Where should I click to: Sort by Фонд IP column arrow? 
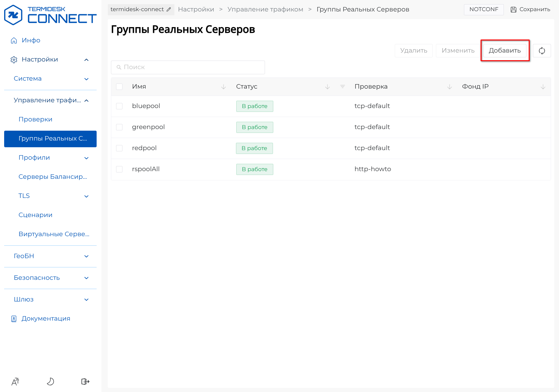(543, 87)
